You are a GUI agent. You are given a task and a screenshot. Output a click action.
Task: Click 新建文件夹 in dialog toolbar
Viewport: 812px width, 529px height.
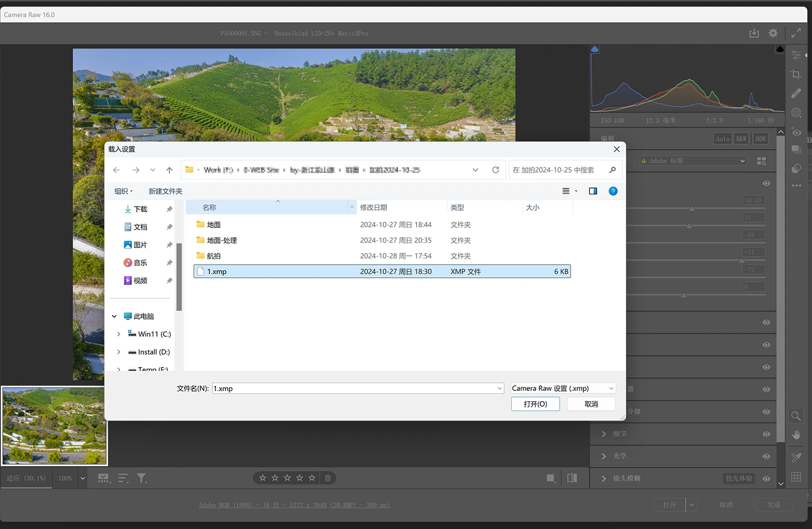point(165,191)
